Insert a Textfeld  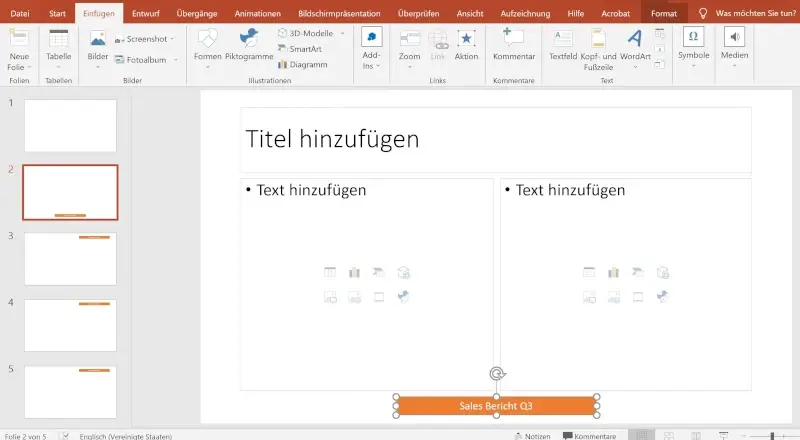563,45
